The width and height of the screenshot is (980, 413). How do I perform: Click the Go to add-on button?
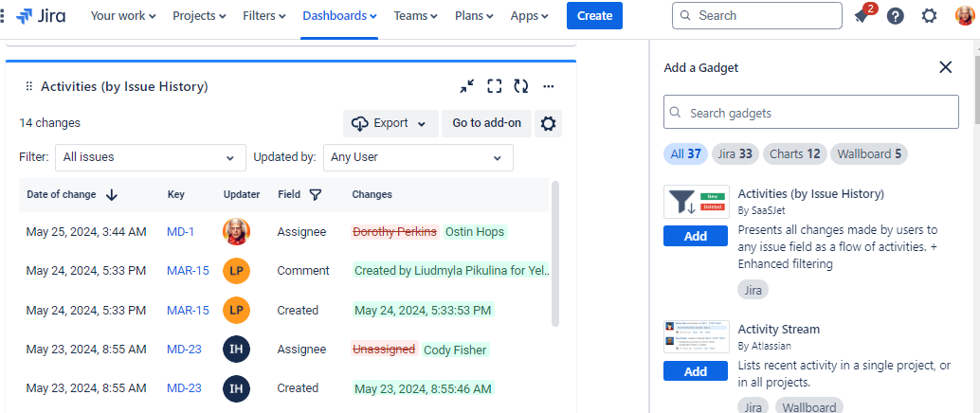pyautogui.click(x=486, y=123)
